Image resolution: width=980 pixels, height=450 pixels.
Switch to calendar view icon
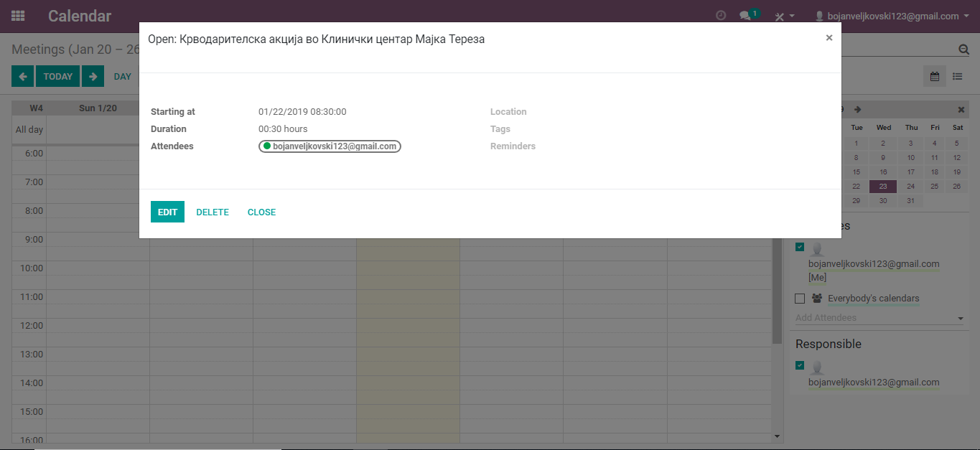tap(935, 76)
